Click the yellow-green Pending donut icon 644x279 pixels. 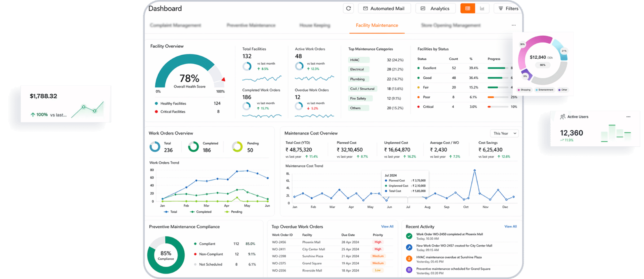[237, 147]
